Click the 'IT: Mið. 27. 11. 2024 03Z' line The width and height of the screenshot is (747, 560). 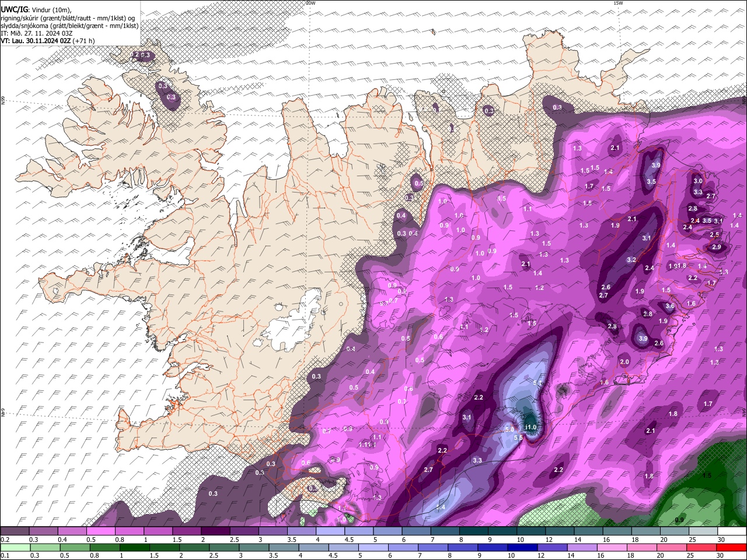coord(37,33)
